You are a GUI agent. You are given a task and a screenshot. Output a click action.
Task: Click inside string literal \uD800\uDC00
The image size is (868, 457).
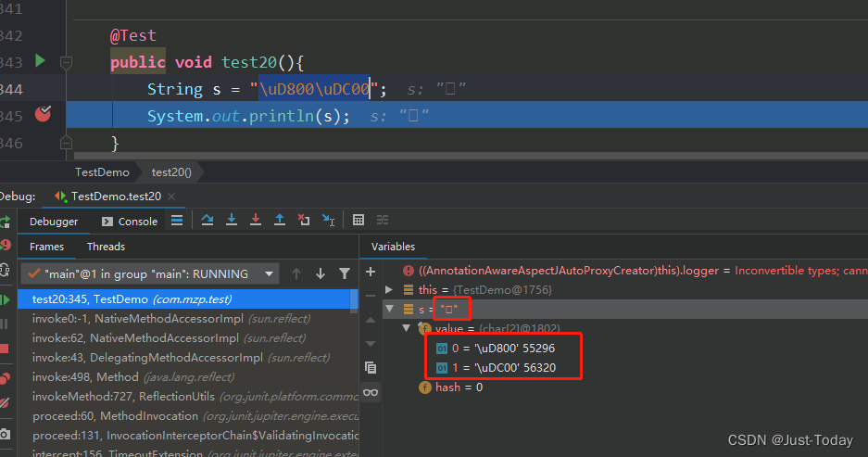tap(314, 89)
